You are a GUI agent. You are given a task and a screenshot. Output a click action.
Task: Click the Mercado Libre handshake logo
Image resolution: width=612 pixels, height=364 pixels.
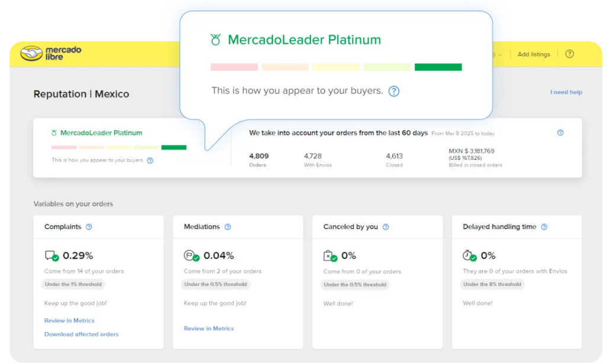point(31,53)
